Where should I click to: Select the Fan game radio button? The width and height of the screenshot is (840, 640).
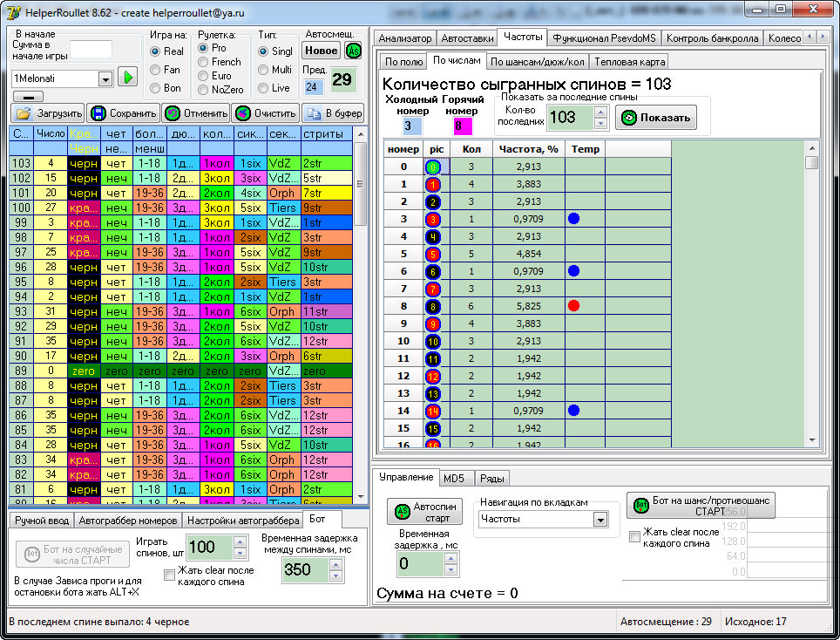tap(156, 70)
